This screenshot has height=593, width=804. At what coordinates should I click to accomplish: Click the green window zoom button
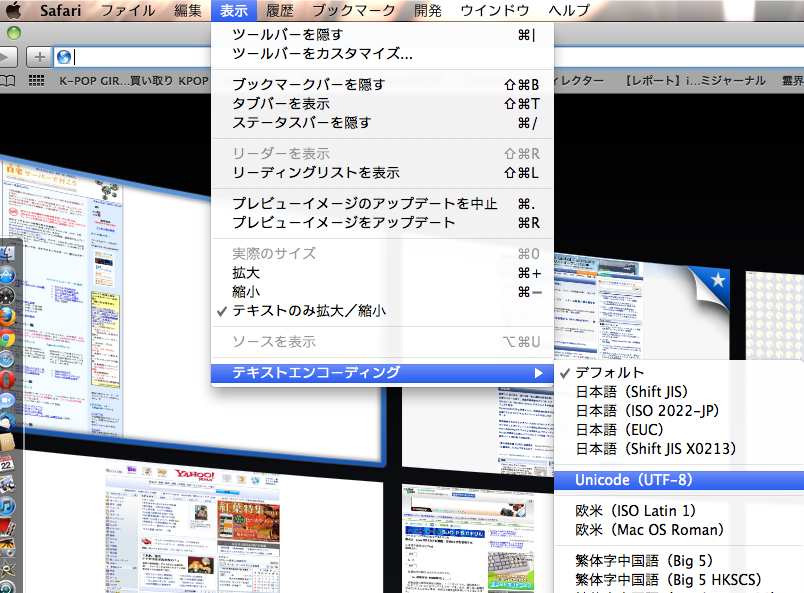[x=14, y=33]
